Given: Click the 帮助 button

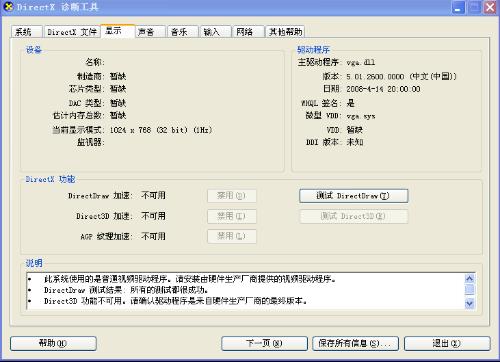Looking at the screenshot, I should tap(53, 343).
